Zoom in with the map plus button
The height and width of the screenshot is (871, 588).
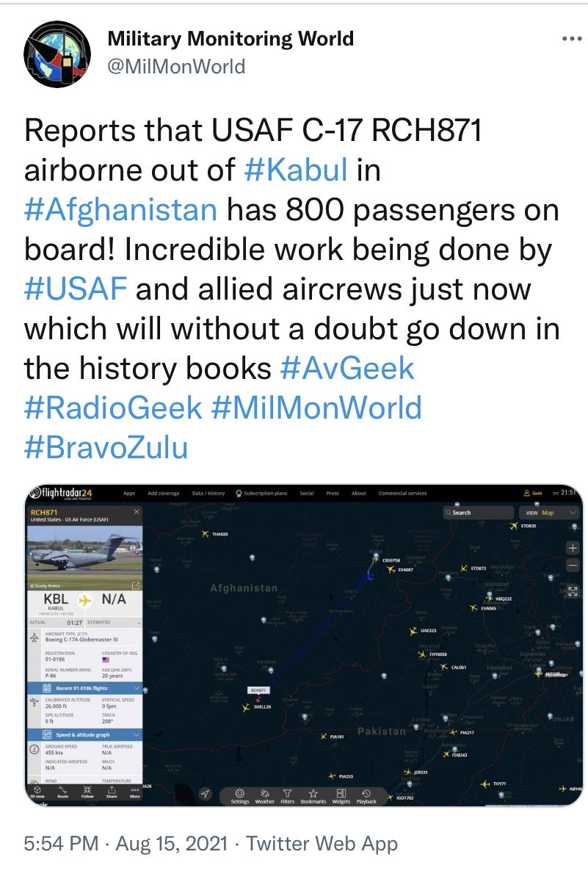573,548
